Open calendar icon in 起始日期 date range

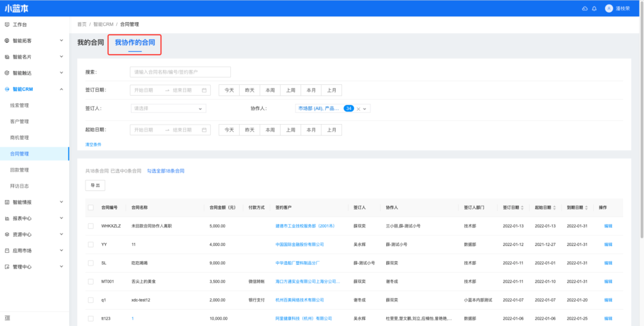[x=204, y=130]
